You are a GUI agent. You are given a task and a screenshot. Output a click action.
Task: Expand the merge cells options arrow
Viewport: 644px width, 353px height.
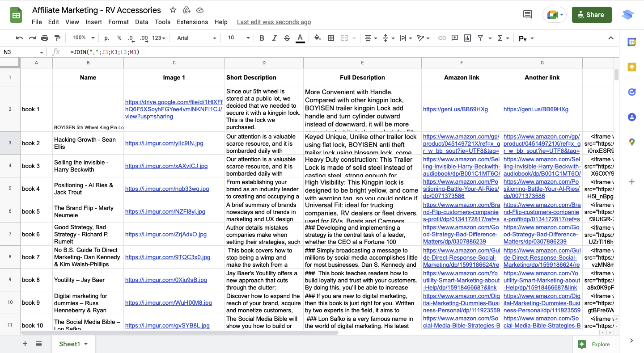(353, 38)
